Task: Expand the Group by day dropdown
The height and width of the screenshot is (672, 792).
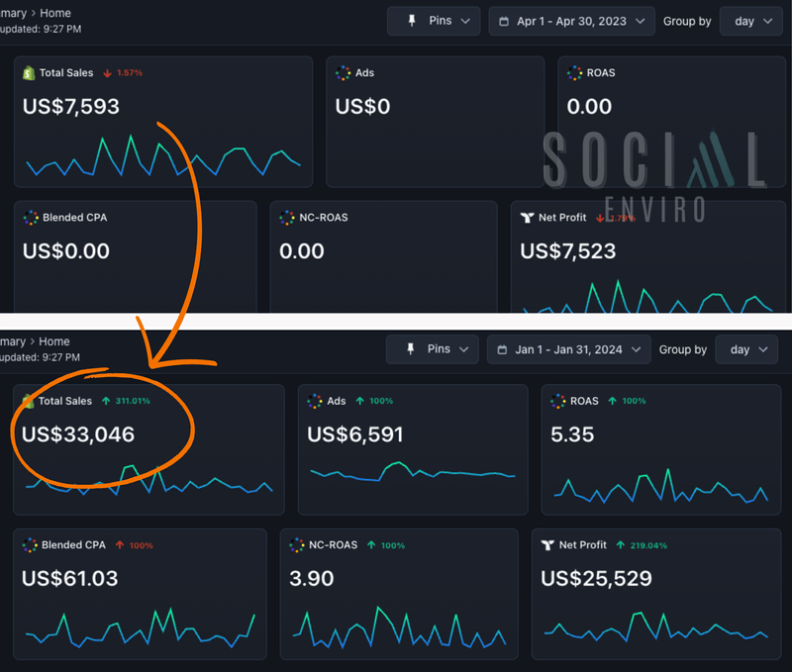Action: click(750, 21)
